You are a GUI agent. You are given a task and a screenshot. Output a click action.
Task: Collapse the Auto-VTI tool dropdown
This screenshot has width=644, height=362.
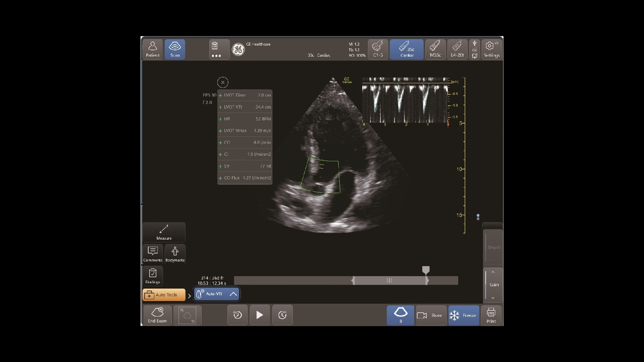tap(233, 294)
